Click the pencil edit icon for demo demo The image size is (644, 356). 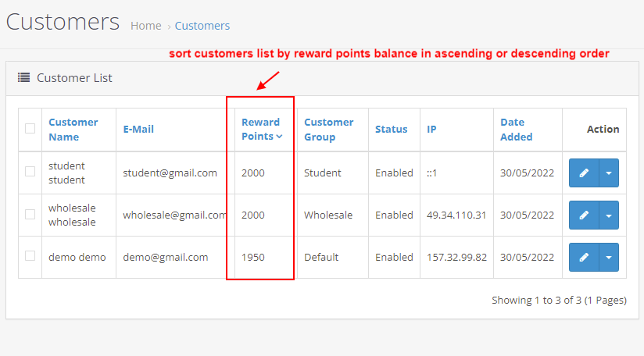(x=584, y=258)
